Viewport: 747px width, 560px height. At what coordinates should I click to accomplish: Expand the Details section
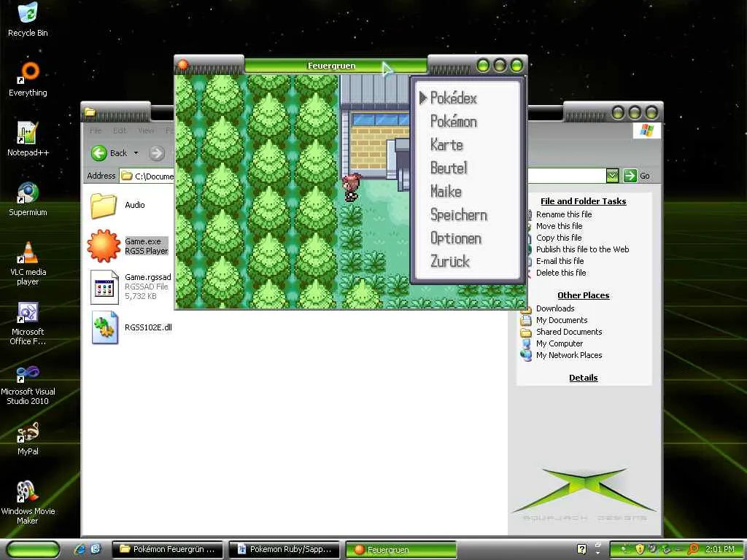583,378
